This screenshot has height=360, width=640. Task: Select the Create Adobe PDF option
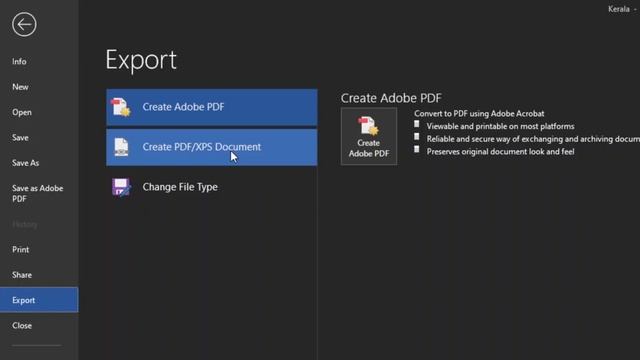[212, 107]
